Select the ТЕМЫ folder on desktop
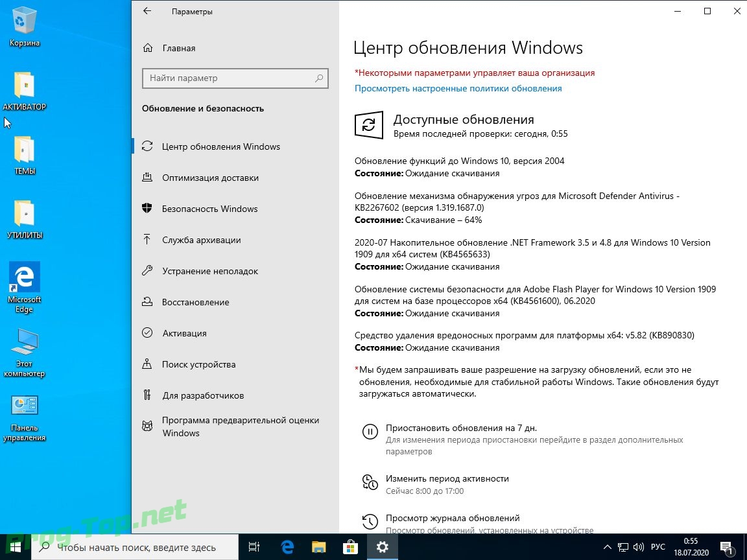747x560 pixels. (24, 156)
